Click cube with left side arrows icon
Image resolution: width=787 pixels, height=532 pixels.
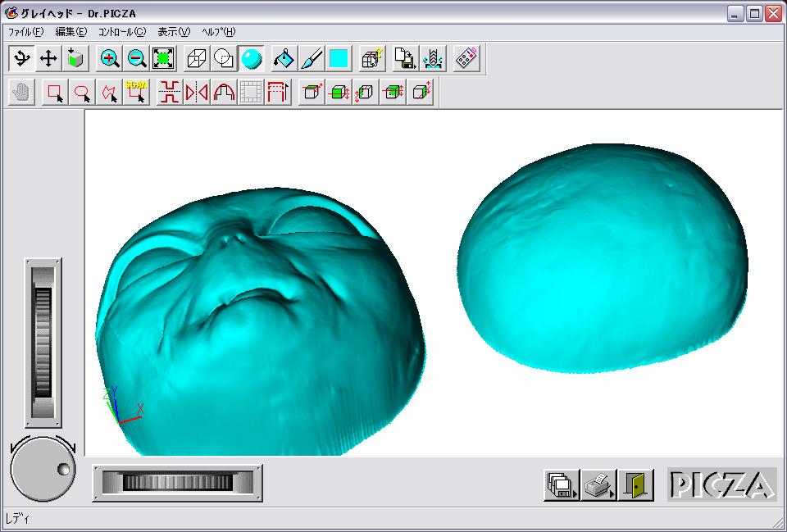[x=366, y=93]
